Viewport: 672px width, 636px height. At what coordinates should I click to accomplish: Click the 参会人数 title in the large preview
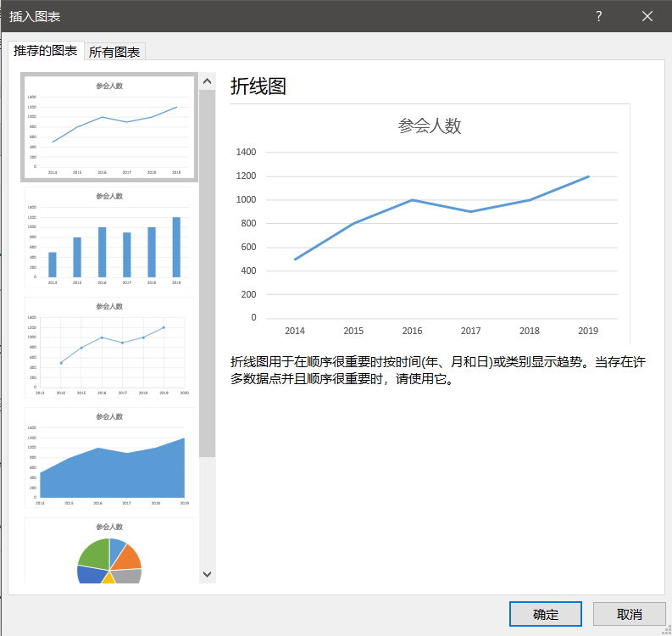pyautogui.click(x=430, y=126)
